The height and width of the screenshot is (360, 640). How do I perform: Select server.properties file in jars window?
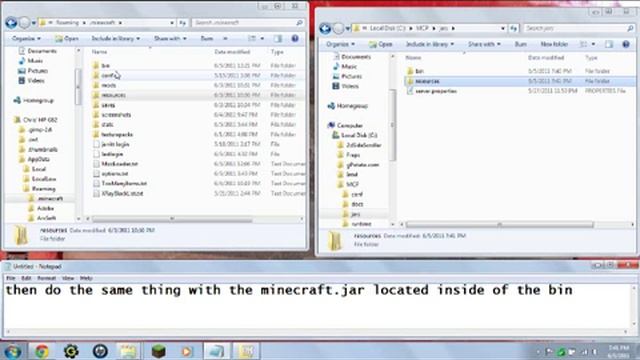pos(436,91)
